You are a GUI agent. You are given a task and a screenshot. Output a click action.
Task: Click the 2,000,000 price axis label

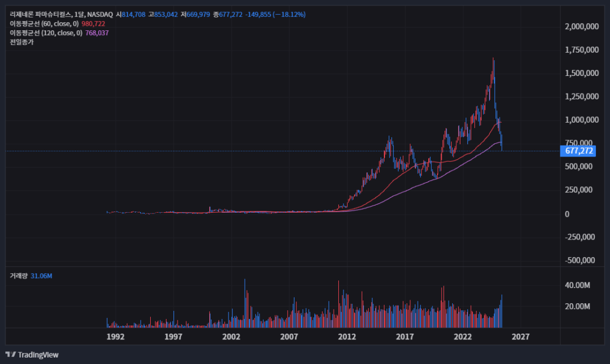pos(581,26)
